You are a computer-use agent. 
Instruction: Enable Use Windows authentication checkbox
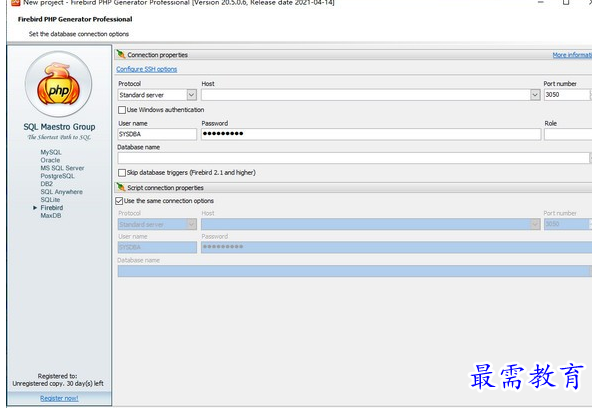click(122, 110)
